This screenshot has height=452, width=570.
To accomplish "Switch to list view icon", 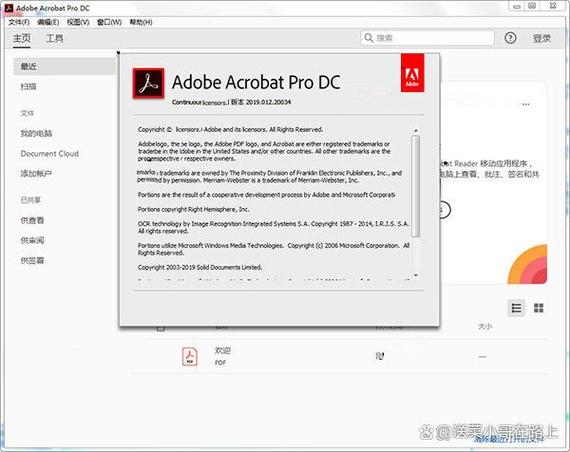I will tap(516, 308).
